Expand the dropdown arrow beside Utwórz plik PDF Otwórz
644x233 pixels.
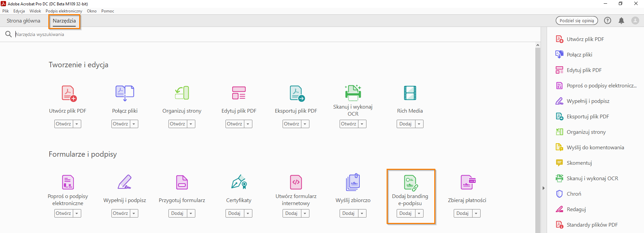pyautogui.click(x=77, y=124)
